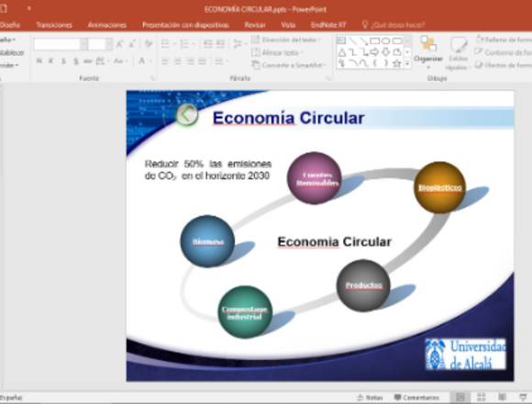Image resolution: width=532 pixels, height=404 pixels.
Task: Choose font color with A button
Action: (142, 62)
